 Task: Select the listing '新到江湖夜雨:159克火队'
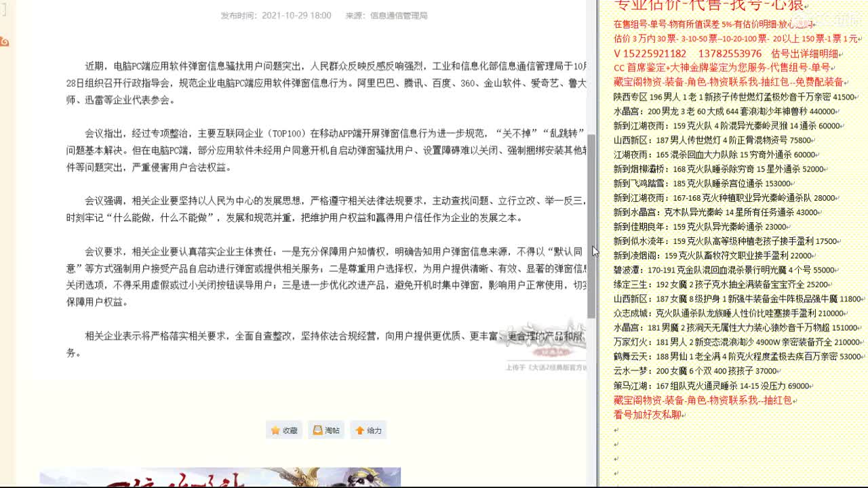coord(728,125)
